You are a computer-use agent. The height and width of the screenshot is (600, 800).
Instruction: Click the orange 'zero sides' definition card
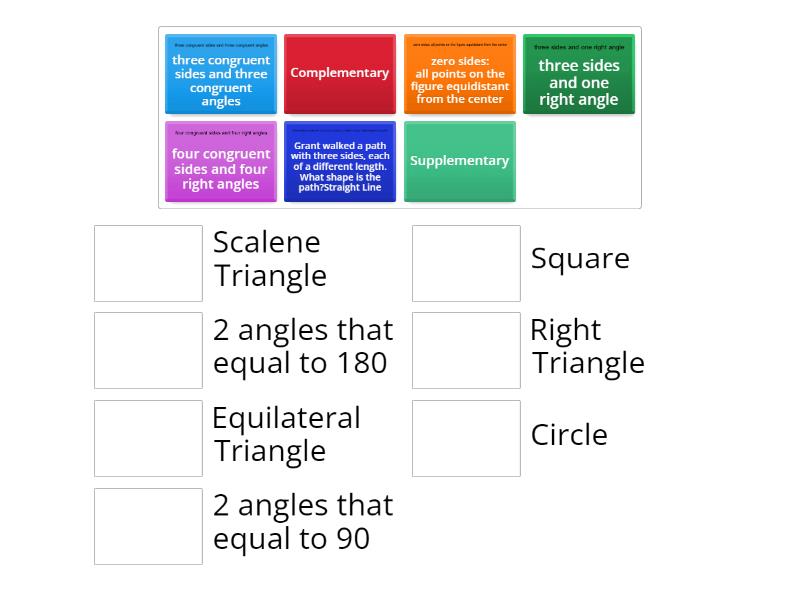click(x=459, y=73)
